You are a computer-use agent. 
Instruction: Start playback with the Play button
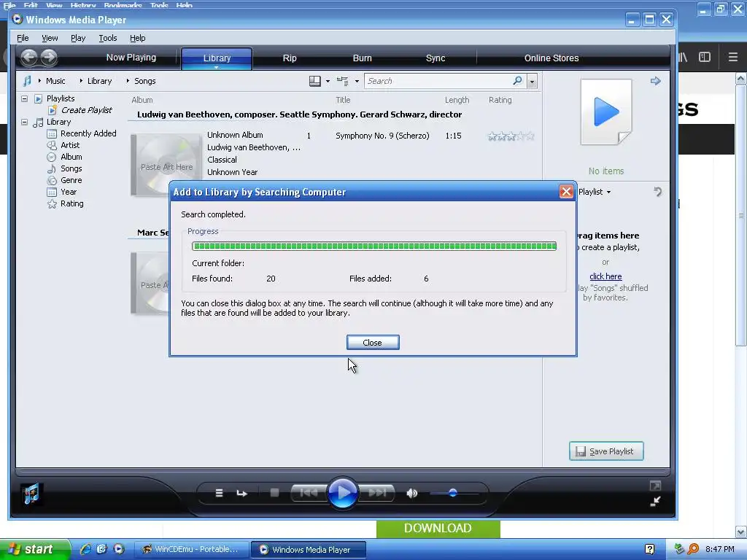pyautogui.click(x=342, y=492)
